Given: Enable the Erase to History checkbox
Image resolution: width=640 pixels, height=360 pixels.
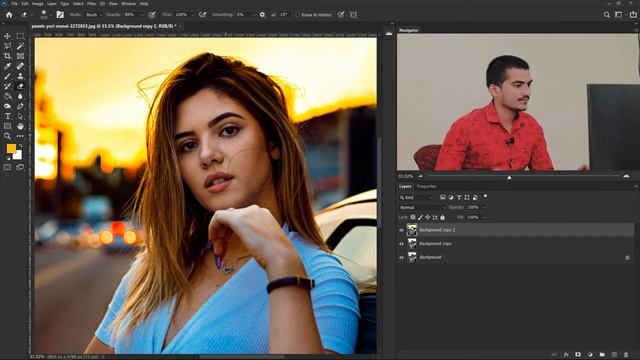Looking at the screenshot, I should tap(298, 15).
